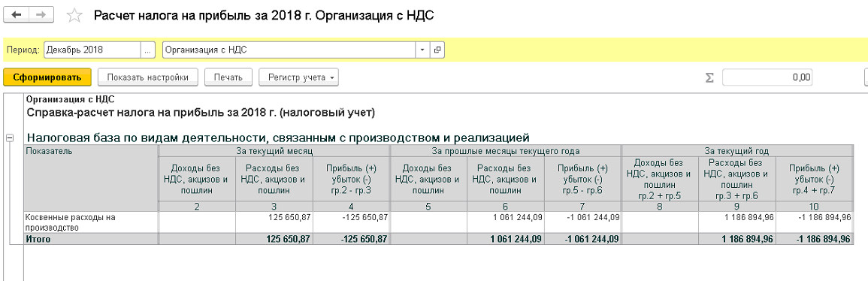
Task: Select the Показатель header cell
Action: click(92, 178)
